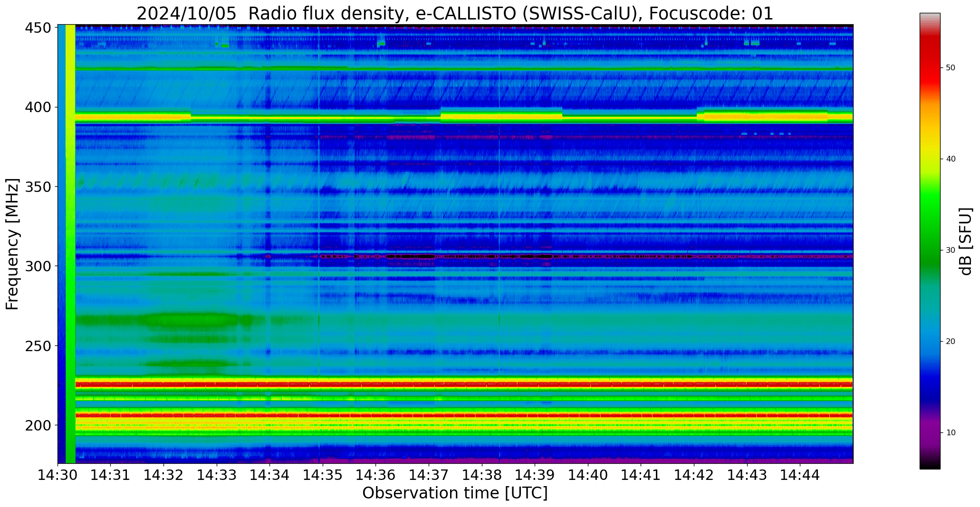Click the 450 frequency tick label

click(38, 28)
